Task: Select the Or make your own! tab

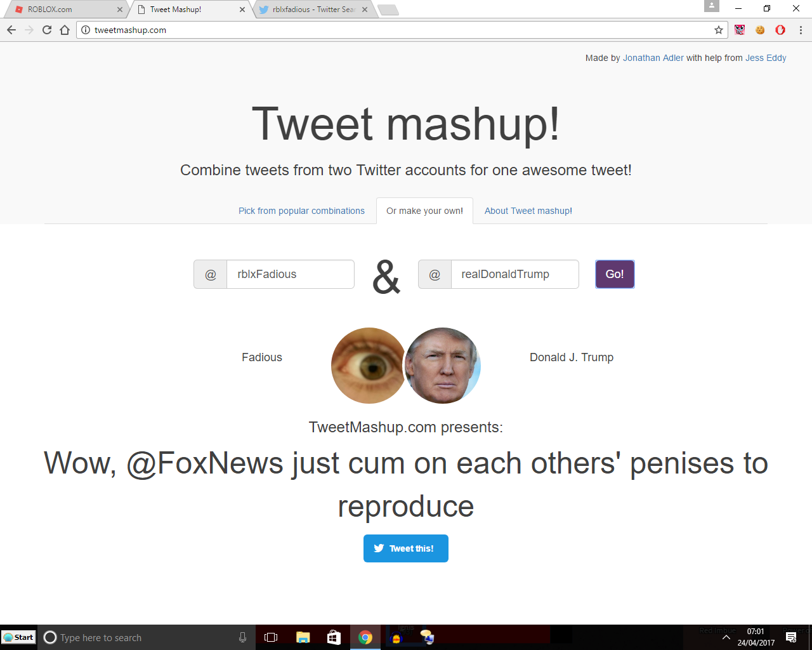Action: click(x=424, y=211)
